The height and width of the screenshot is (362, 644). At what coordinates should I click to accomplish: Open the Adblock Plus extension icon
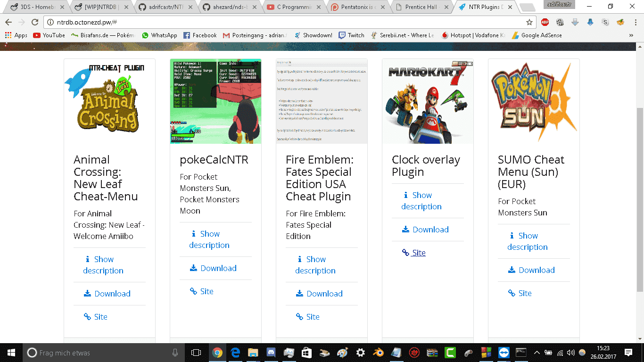click(x=545, y=22)
